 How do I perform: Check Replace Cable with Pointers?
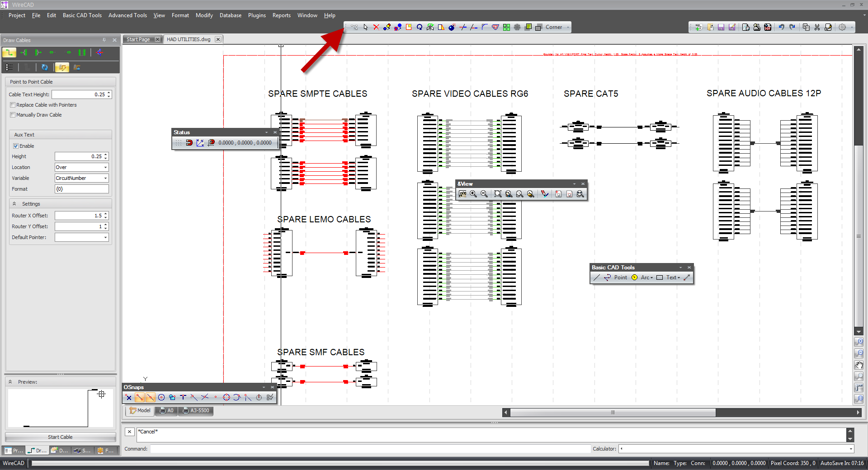pos(13,105)
